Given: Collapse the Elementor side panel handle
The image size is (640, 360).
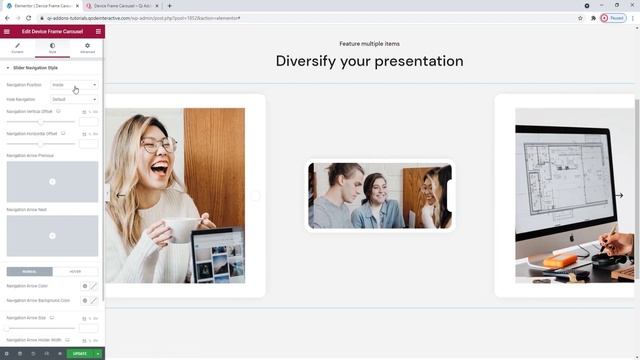Looking at the screenshot, I should [107, 193].
